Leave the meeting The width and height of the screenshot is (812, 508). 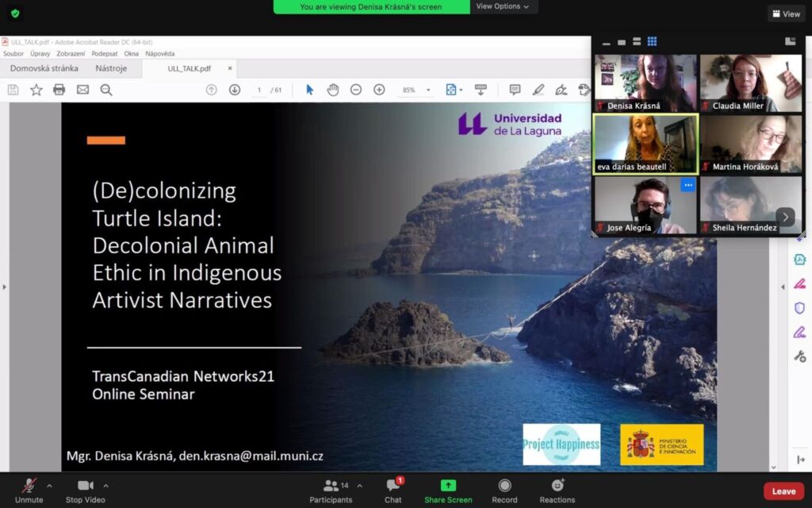pyautogui.click(x=783, y=491)
